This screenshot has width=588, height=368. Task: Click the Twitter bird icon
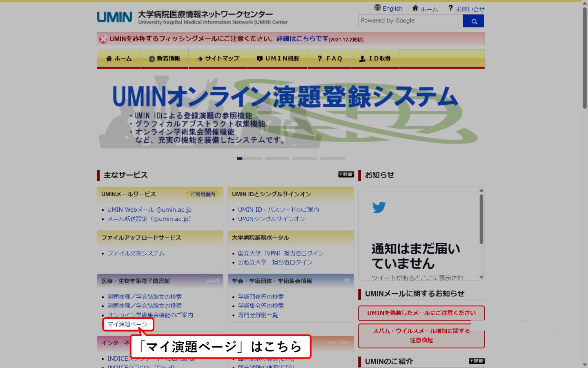coord(379,207)
